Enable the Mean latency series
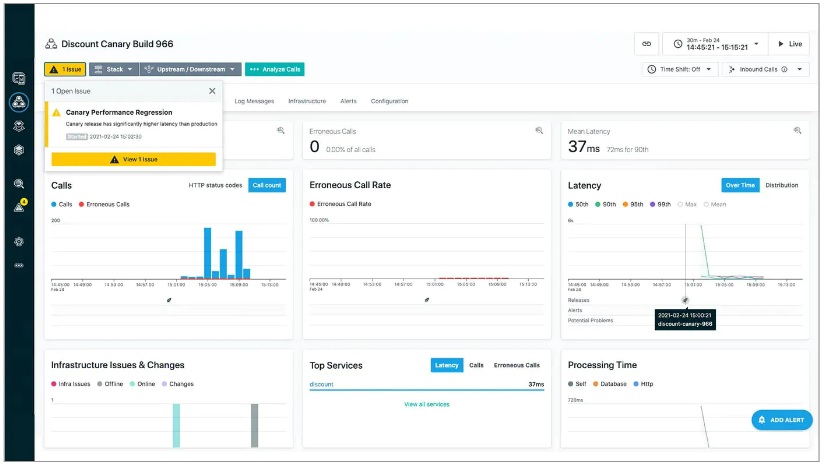 tap(715, 204)
